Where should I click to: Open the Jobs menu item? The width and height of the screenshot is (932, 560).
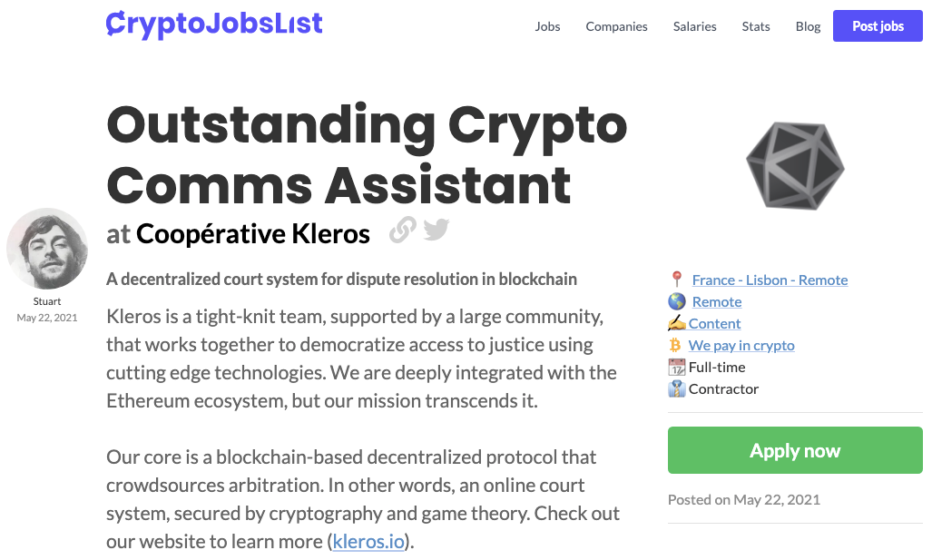[x=547, y=26]
